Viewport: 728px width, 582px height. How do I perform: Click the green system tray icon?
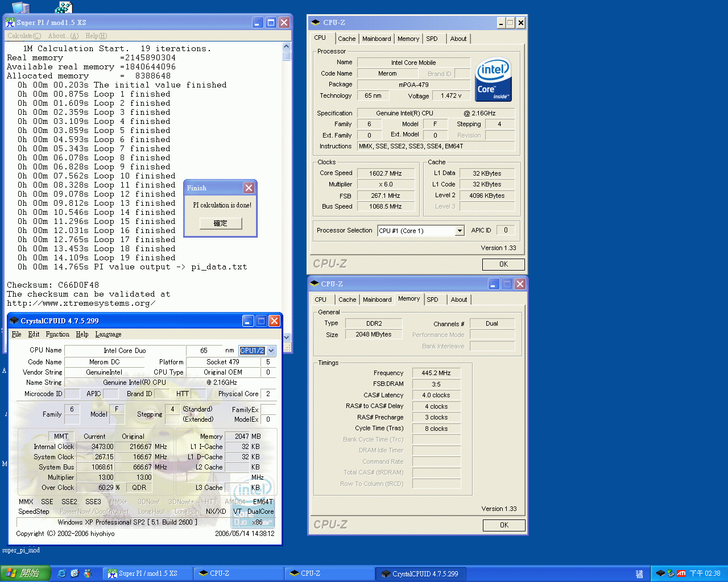point(671,573)
